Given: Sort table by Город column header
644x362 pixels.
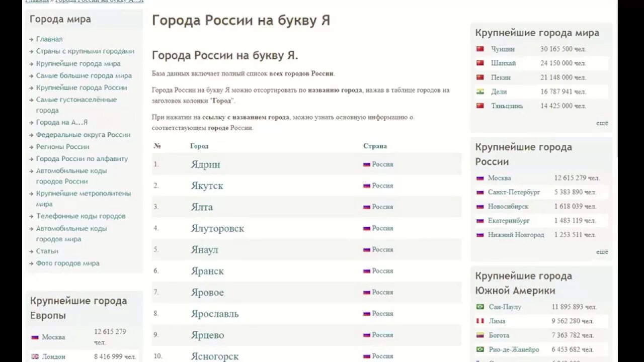Looking at the screenshot, I should point(199,146).
